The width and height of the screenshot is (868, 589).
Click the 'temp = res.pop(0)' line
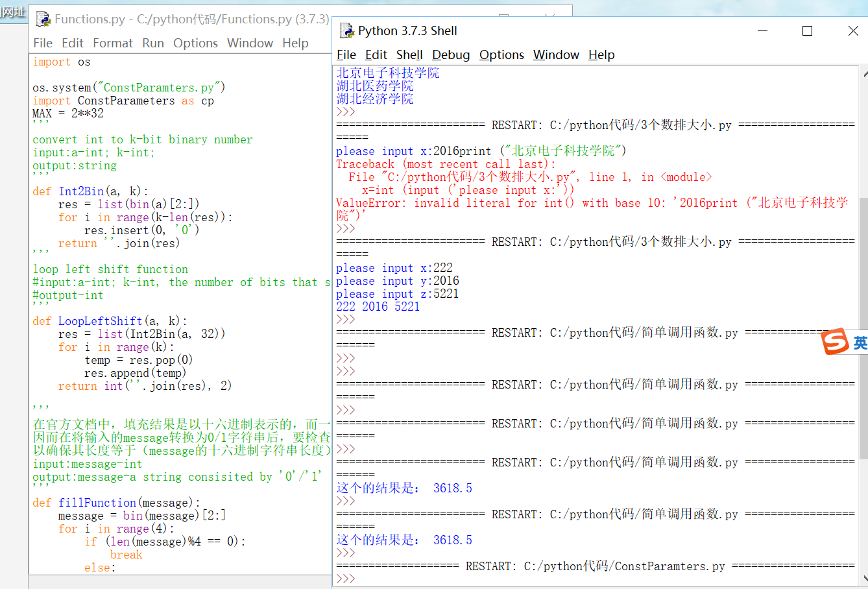coord(138,360)
